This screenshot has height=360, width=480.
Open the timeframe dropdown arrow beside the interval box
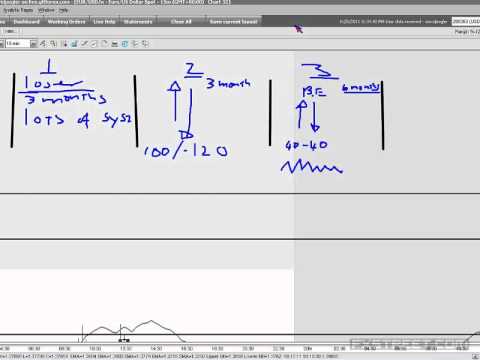(33, 44)
